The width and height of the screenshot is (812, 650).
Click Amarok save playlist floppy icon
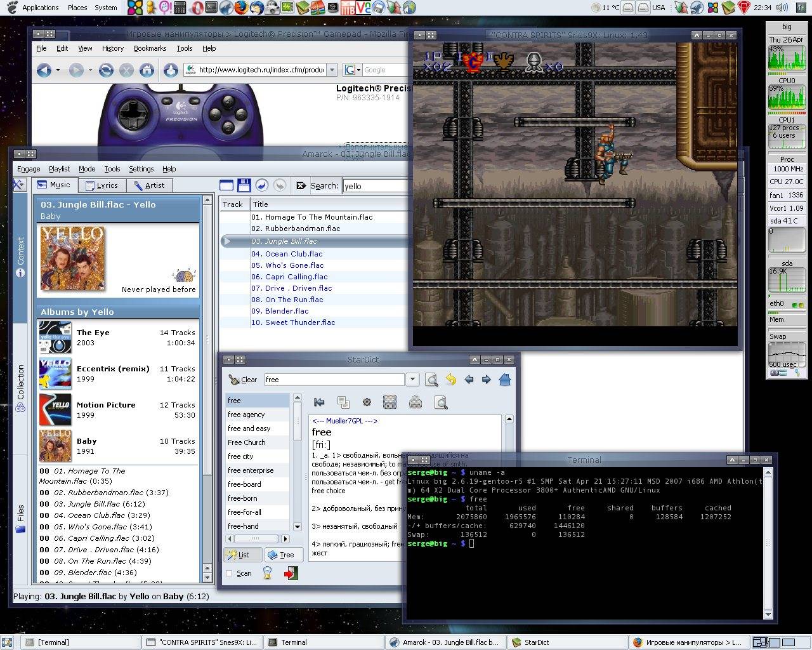(244, 185)
